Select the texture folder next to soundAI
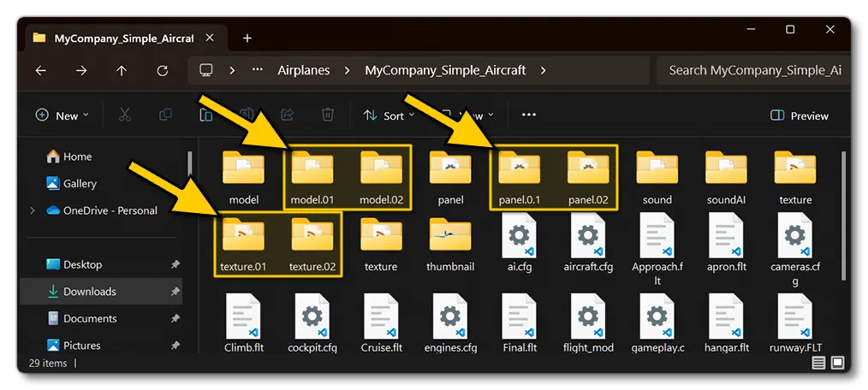 pos(795,177)
